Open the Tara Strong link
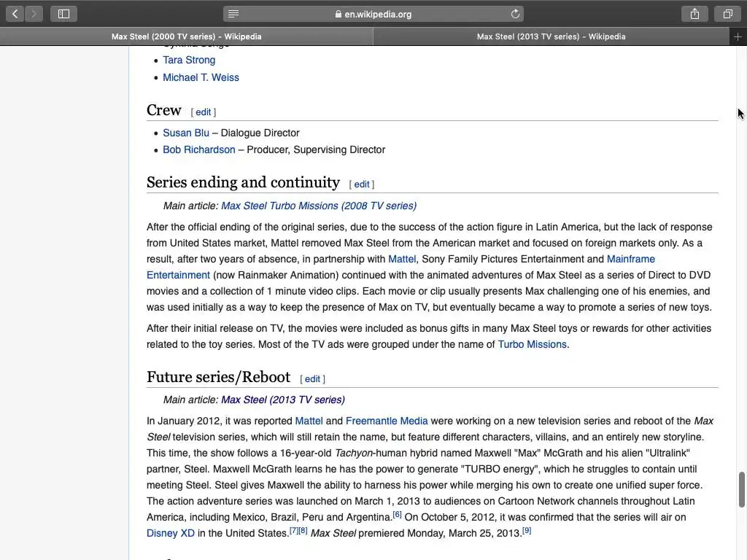The width and height of the screenshot is (747, 560). [x=189, y=60]
